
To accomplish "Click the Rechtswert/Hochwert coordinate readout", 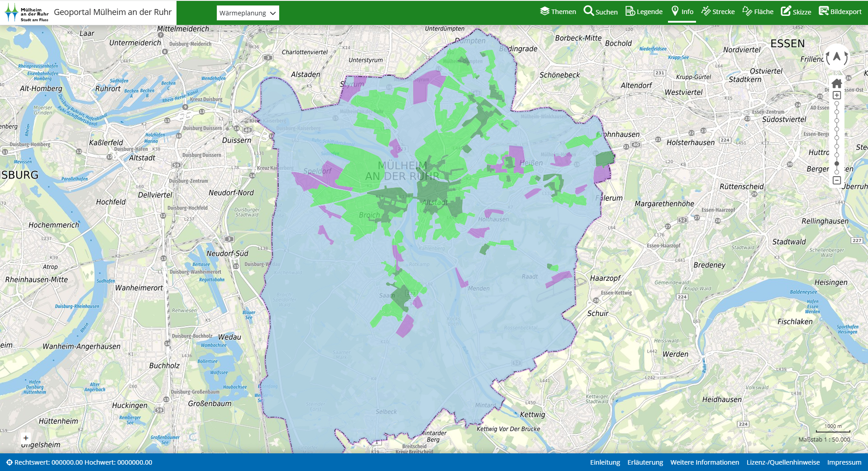I will [83, 462].
